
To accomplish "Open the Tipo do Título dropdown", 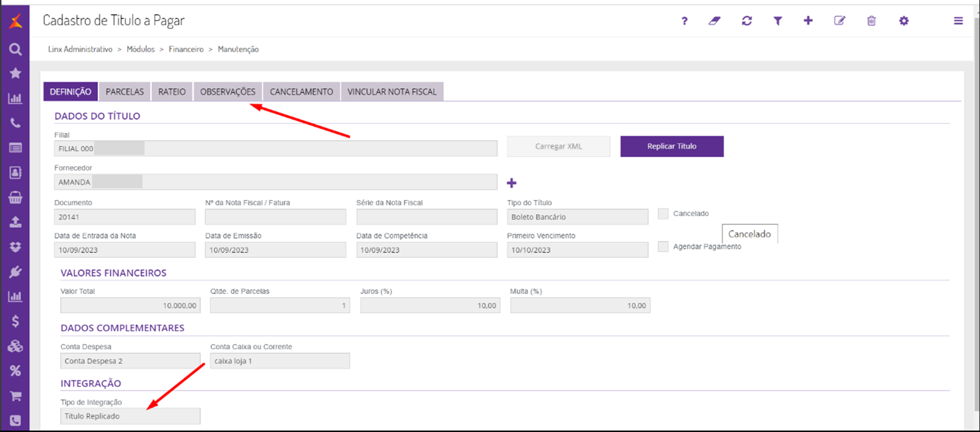I will 577,217.
